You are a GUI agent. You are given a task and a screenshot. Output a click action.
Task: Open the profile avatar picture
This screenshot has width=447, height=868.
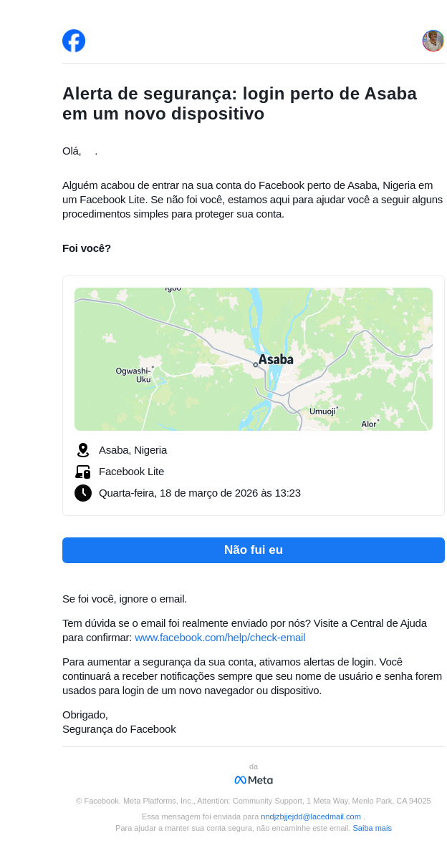[433, 41]
